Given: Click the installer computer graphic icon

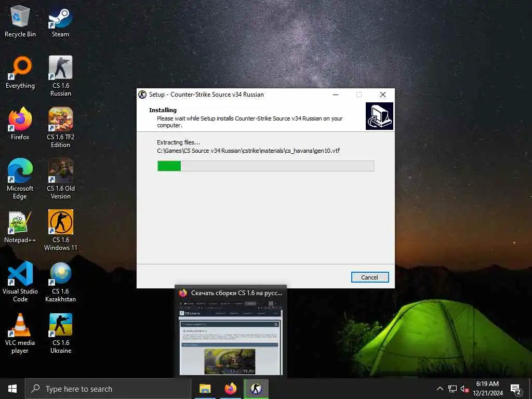Looking at the screenshot, I should [x=379, y=116].
